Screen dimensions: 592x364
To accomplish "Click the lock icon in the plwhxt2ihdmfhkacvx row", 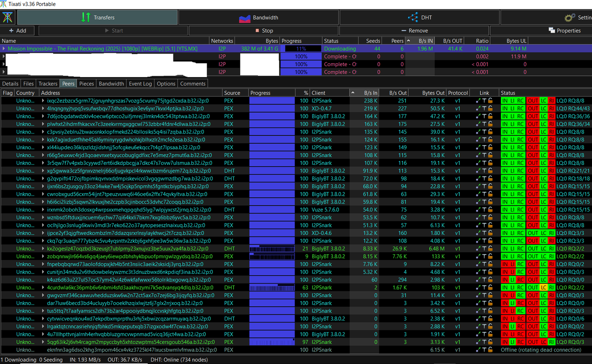I will pos(491,124).
